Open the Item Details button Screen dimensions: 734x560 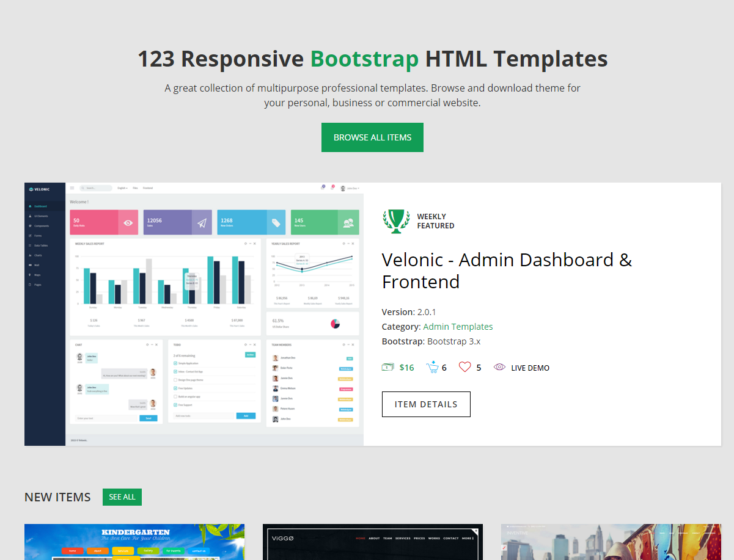[426, 404]
